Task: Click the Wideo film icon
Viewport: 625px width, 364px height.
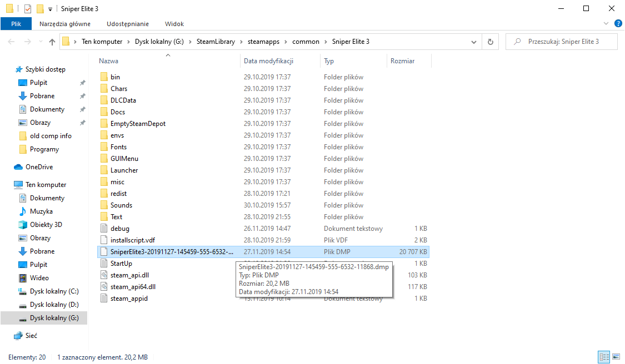Action: (x=23, y=278)
